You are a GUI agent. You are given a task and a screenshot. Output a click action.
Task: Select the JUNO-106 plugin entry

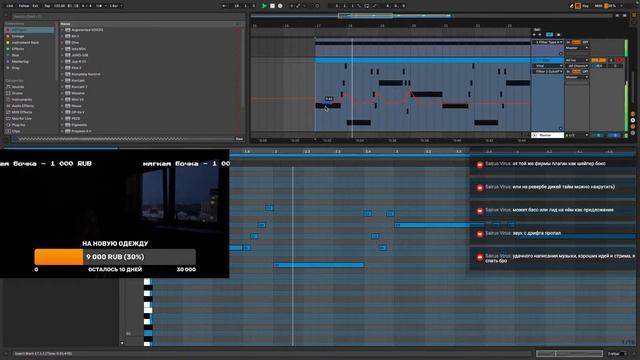[80, 55]
